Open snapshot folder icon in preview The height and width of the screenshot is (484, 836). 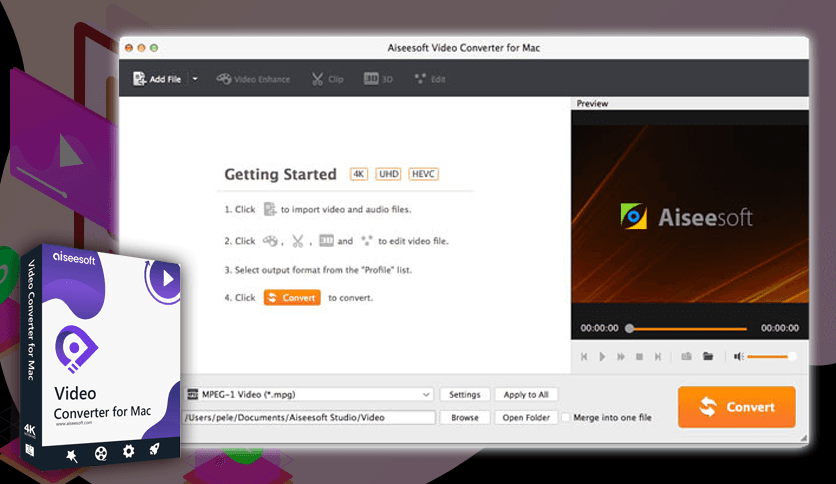(x=708, y=356)
